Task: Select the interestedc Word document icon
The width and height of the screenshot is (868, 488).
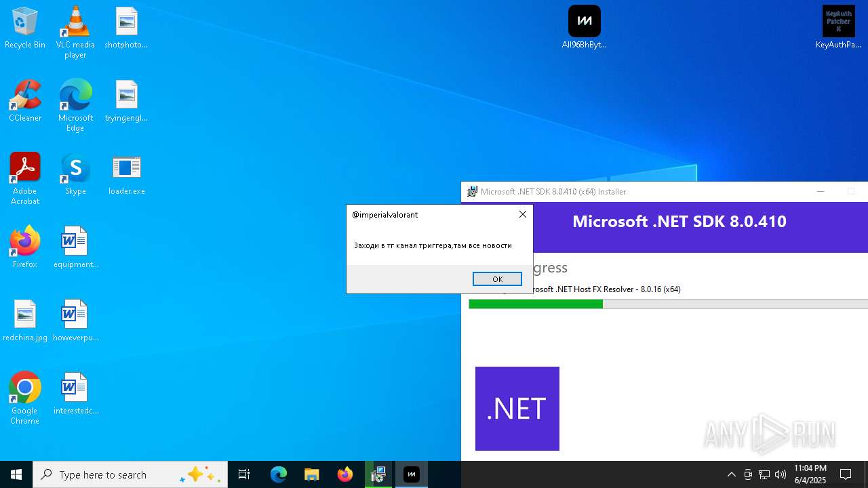Action: 75,394
